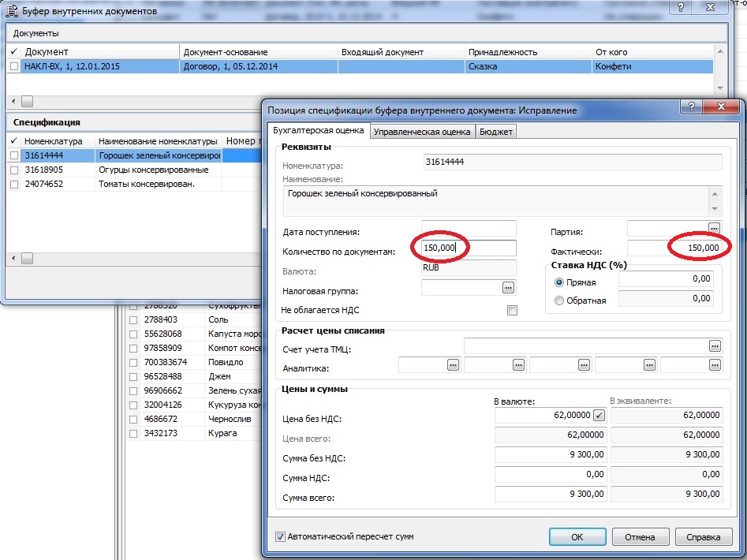Switch to the Управленческая оценка tab

click(422, 132)
